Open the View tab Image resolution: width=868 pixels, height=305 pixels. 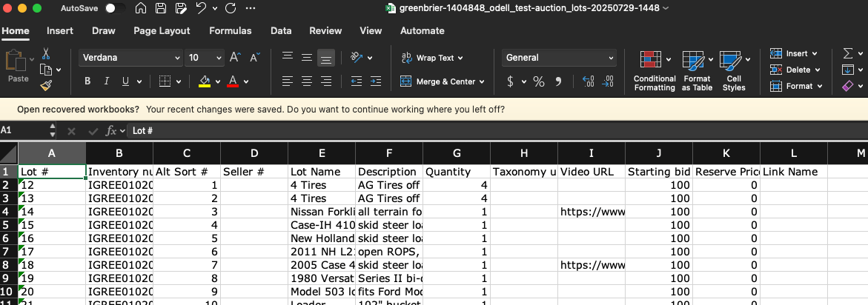tap(371, 31)
